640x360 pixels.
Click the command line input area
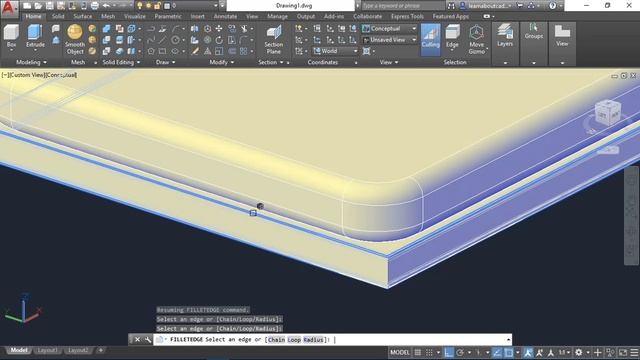[x=332, y=340]
